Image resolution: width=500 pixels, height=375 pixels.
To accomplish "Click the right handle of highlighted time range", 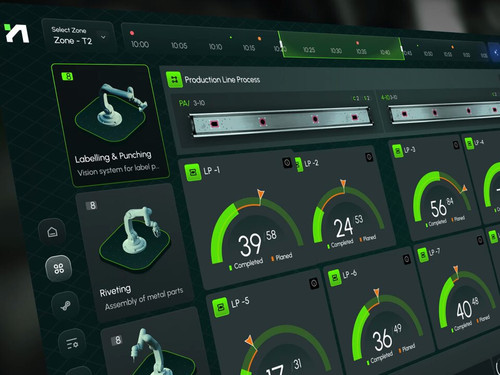I will pos(402,49).
